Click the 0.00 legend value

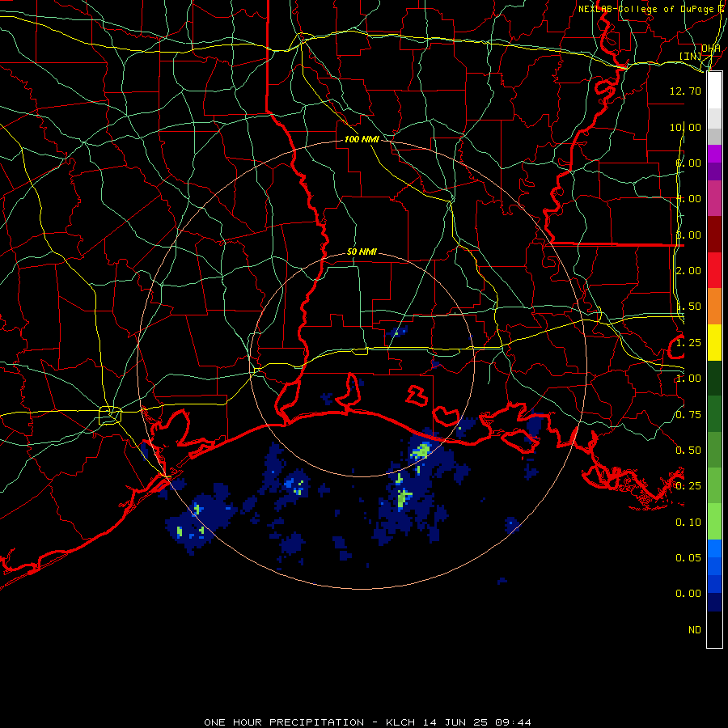coord(688,594)
